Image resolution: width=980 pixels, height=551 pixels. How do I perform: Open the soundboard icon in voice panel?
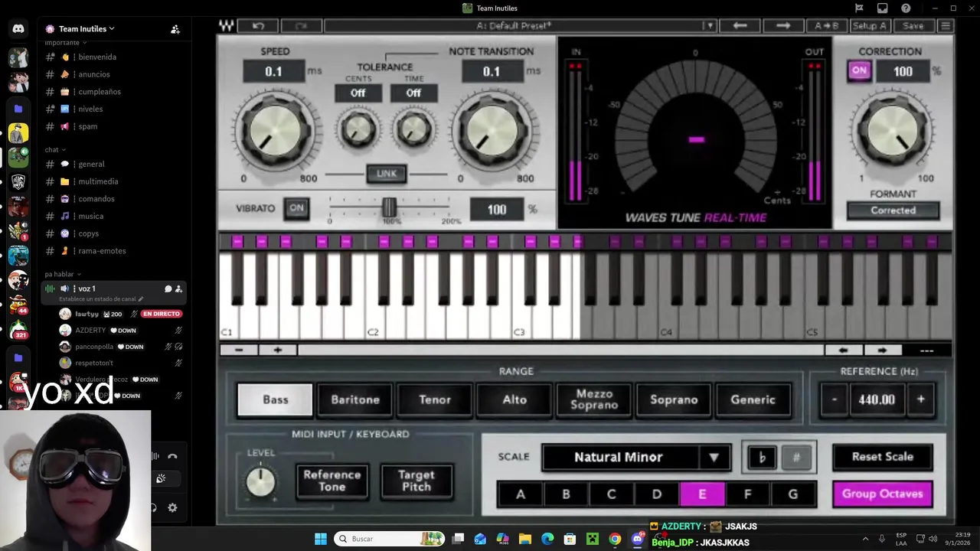(x=161, y=478)
